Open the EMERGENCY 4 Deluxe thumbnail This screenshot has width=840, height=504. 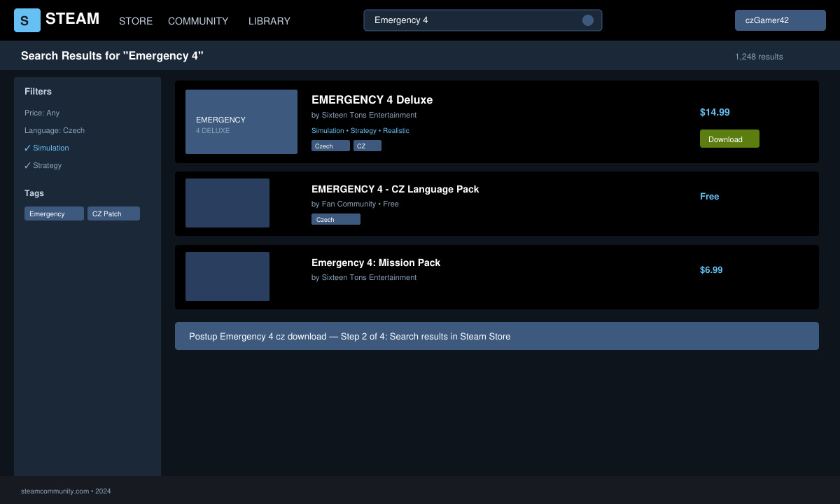click(x=241, y=122)
